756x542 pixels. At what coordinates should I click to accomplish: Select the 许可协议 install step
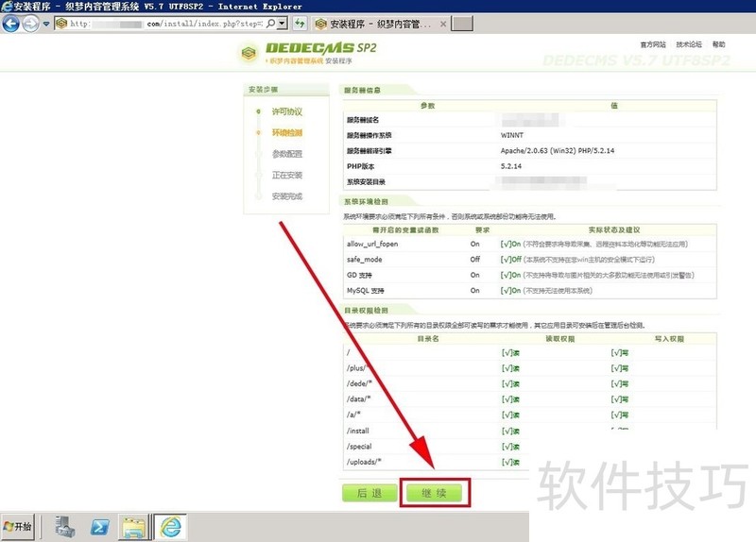[x=287, y=111]
